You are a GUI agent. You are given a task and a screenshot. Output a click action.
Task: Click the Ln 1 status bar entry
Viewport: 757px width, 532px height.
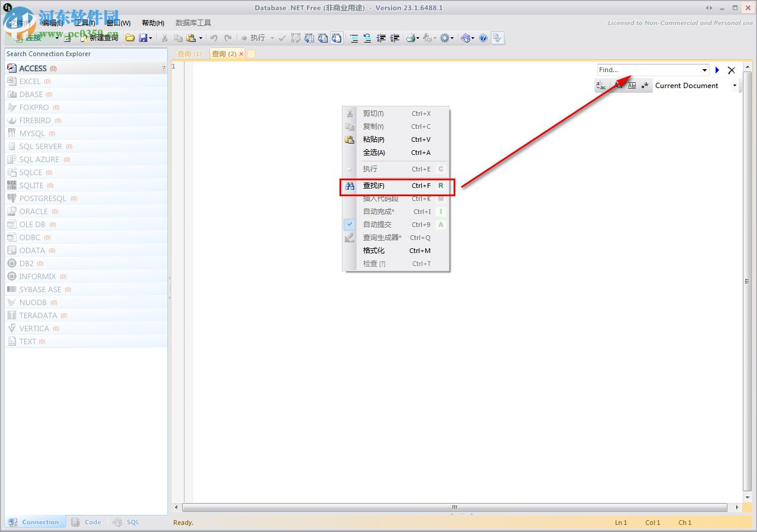(x=621, y=523)
